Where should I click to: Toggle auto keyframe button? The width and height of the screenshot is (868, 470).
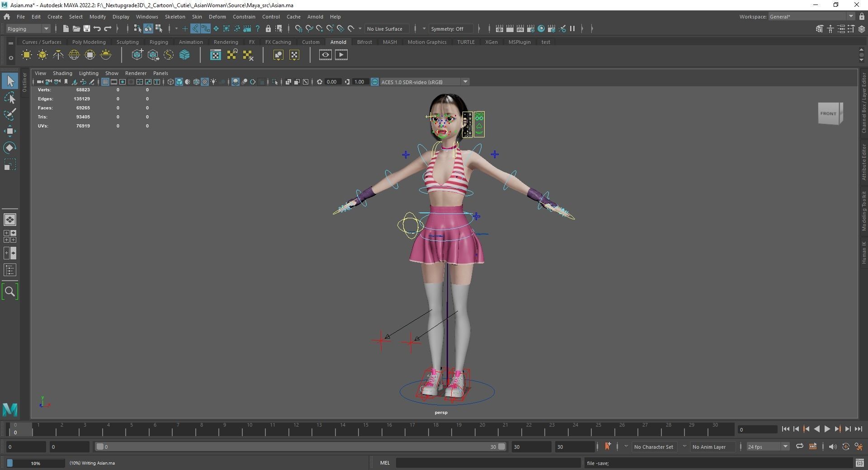click(845, 446)
